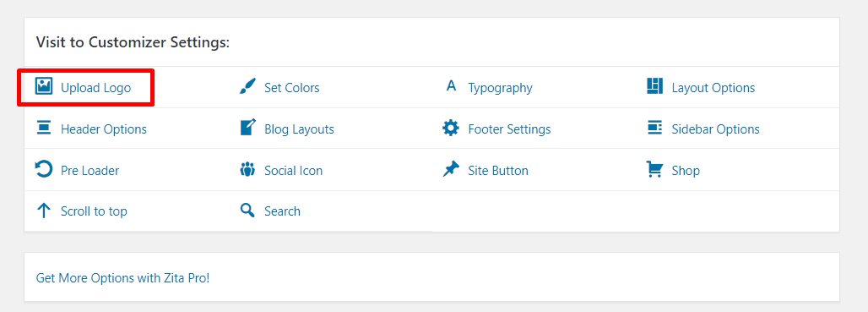This screenshot has width=868, height=312.
Task: Open the Shop cart icon
Action: pos(655,169)
